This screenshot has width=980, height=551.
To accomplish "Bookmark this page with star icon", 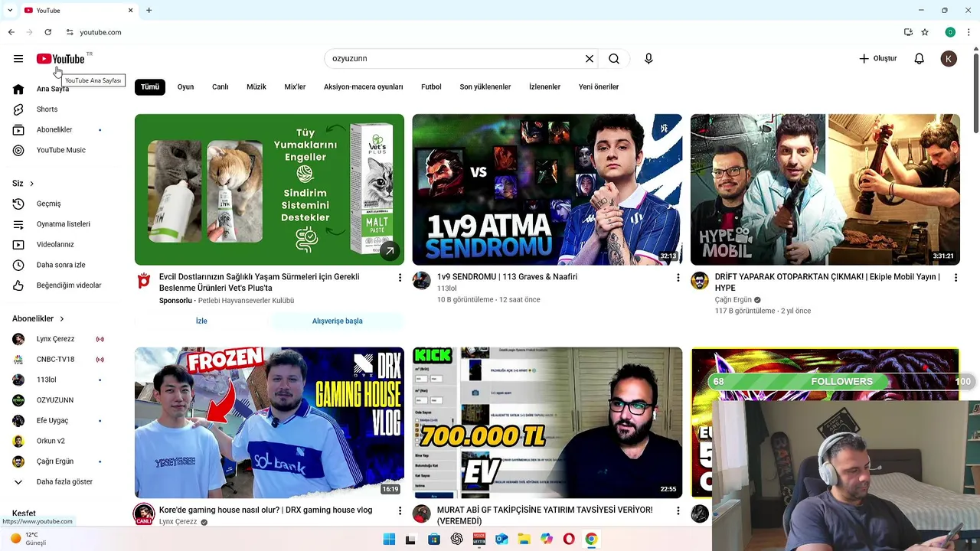I will tap(925, 32).
